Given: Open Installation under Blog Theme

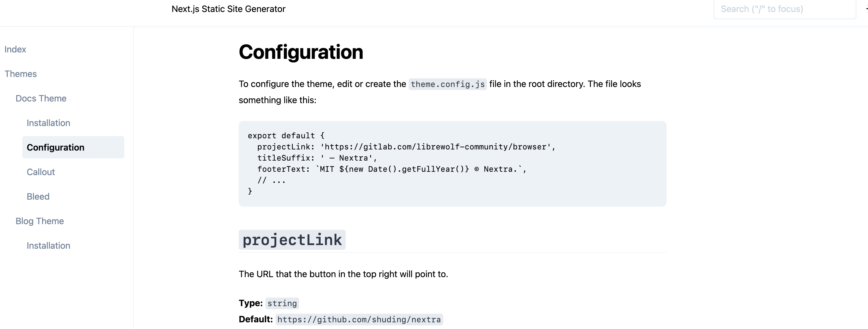Looking at the screenshot, I should pos(48,245).
